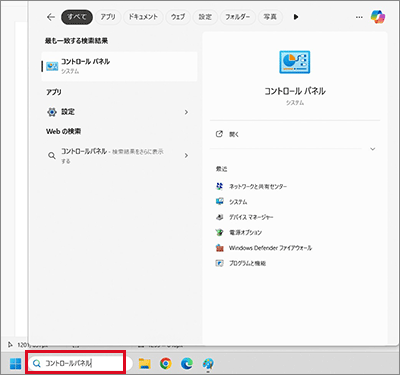Open the rightmost taskbar app icon
The height and width of the screenshot is (375, 400).
[208, 363]
